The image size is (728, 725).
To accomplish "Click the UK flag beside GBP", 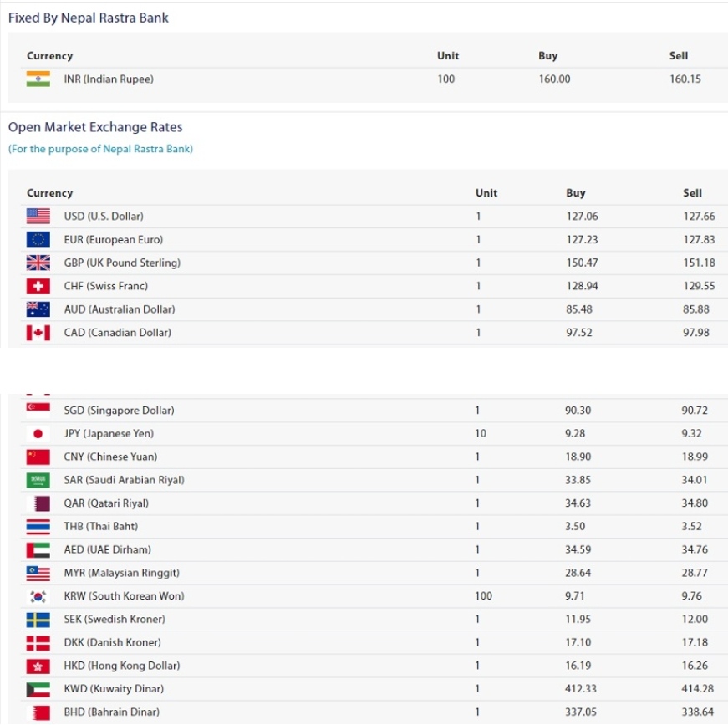I will tap(38, 263).
